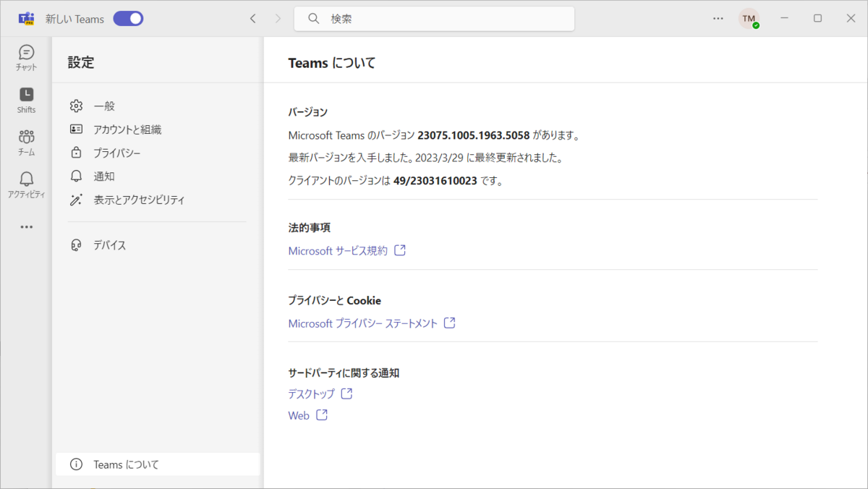
Task: Click the サードパーティに関する通知 heading
Action: pos(344,373)
